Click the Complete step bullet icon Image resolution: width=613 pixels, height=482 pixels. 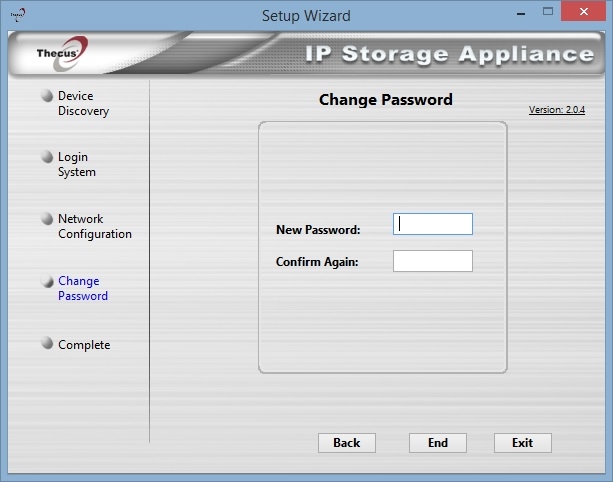[x=47, y=343]
